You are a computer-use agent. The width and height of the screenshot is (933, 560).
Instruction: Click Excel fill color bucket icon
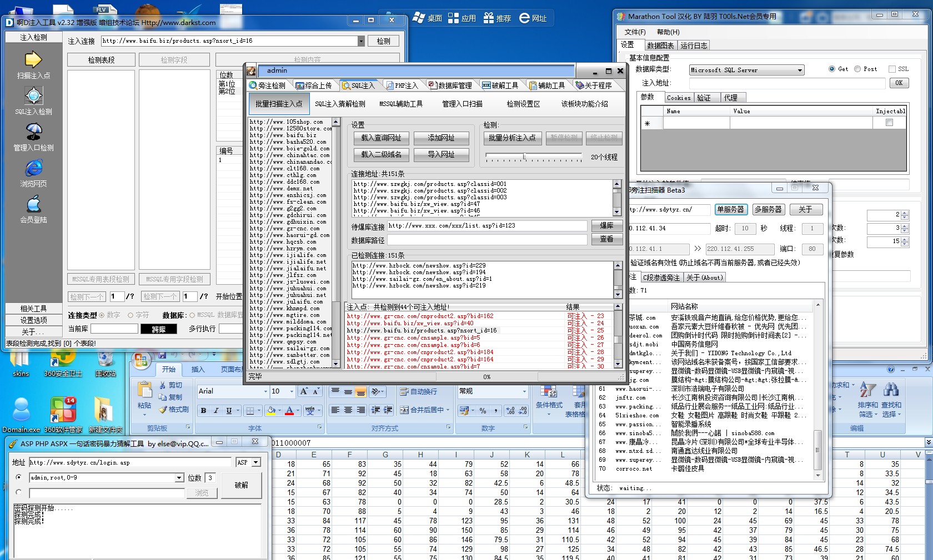pos(271,411)
